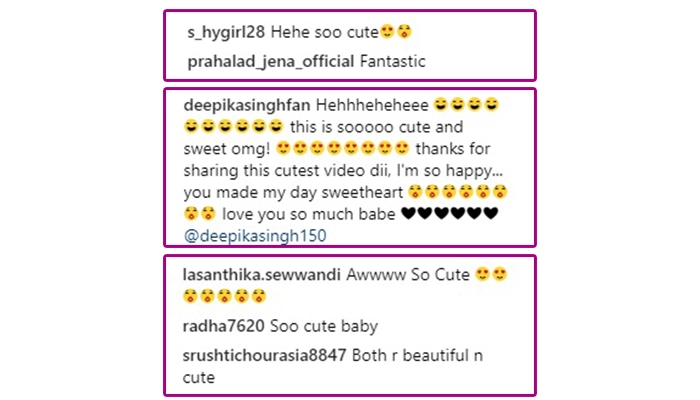Click kissing emoji after 'sweetheart'

pos(415,192)
